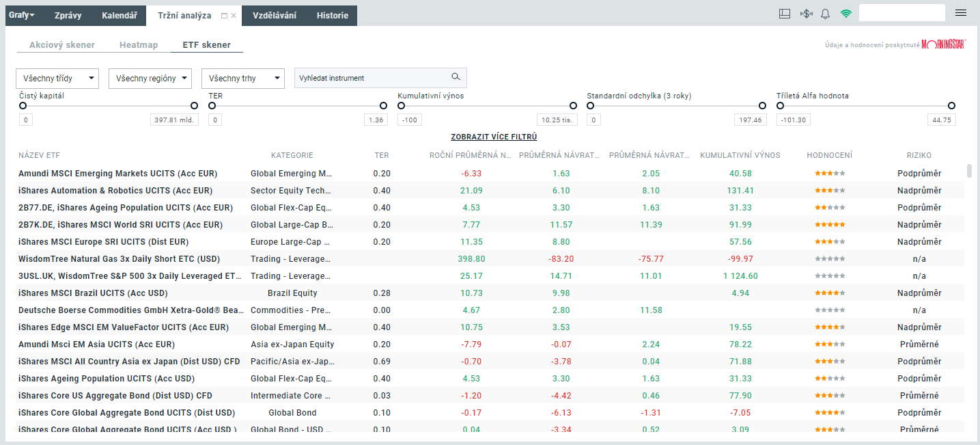The image size is (980, 445).
Task: Sort by Kumulativní výnos column header
Action: click(x=740, y=155)
